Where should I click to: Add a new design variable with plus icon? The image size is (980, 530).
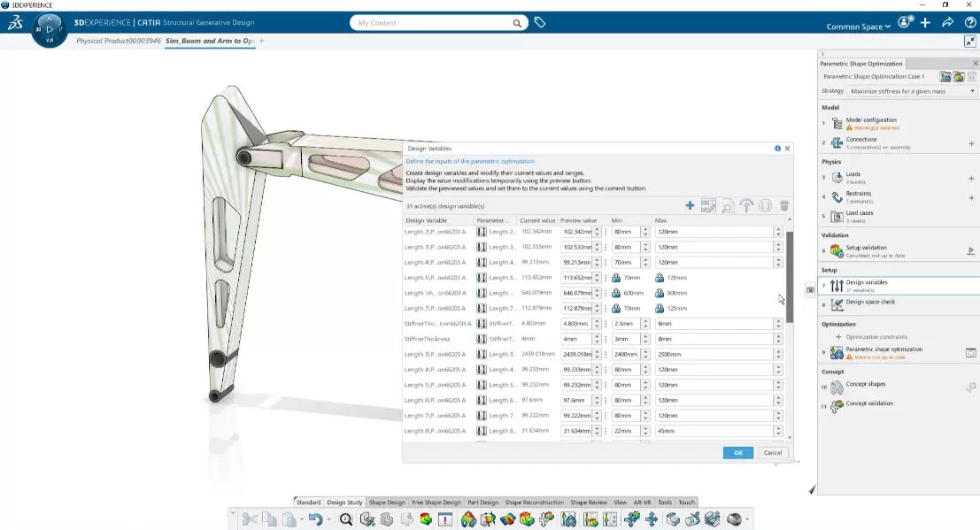click(690, 205)
